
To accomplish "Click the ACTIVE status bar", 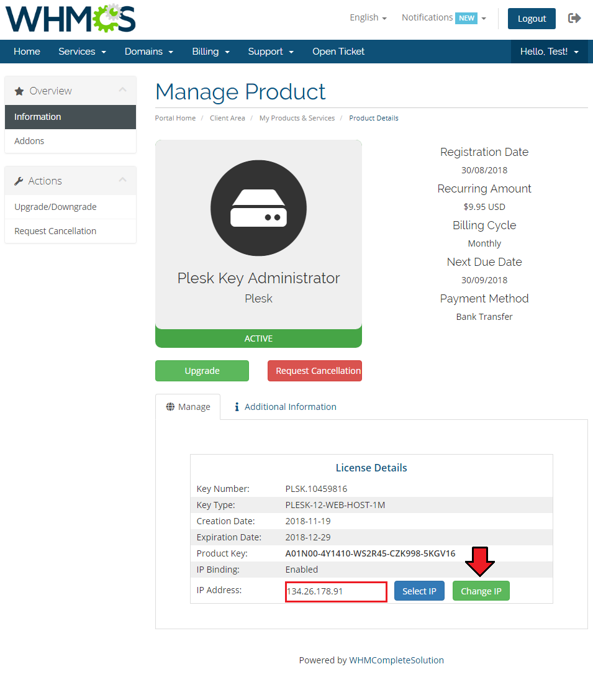I will coord(258,339).
